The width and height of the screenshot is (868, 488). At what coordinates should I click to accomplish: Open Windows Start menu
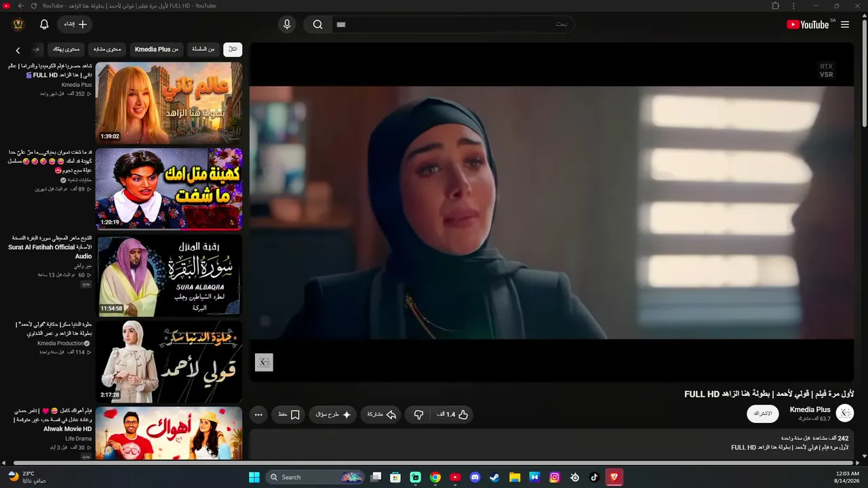pos(254,477)
